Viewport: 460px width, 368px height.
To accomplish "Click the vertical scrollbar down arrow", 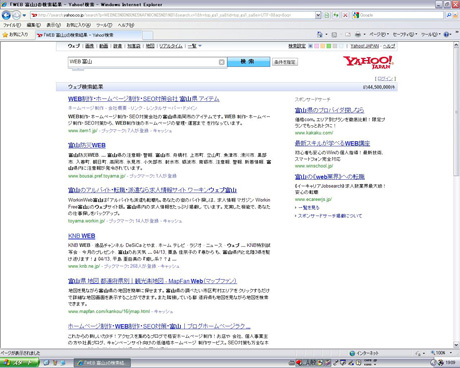I will pos(456,345).
